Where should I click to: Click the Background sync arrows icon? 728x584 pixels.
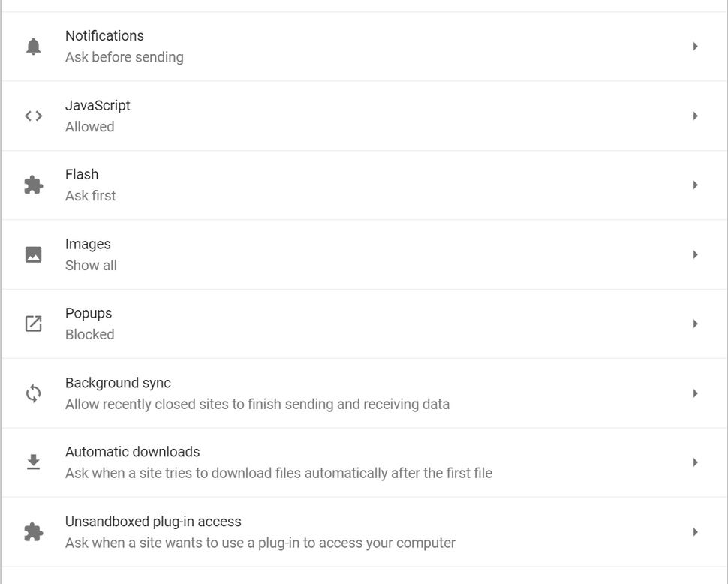33,393
